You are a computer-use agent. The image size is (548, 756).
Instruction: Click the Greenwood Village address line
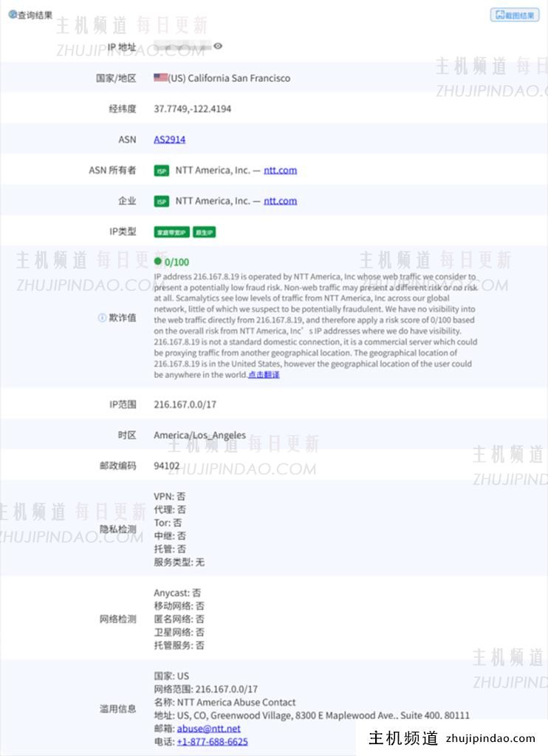pos(312,715)
